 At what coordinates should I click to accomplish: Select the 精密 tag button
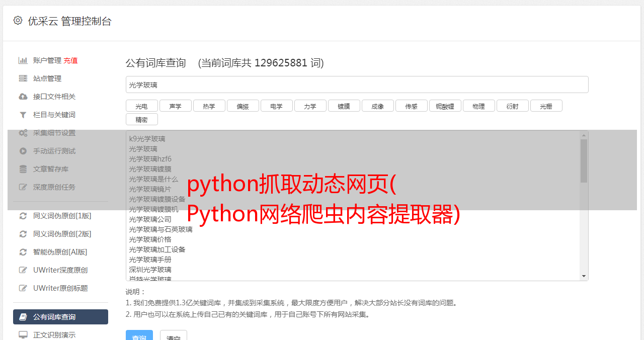(x=141, y=119)
